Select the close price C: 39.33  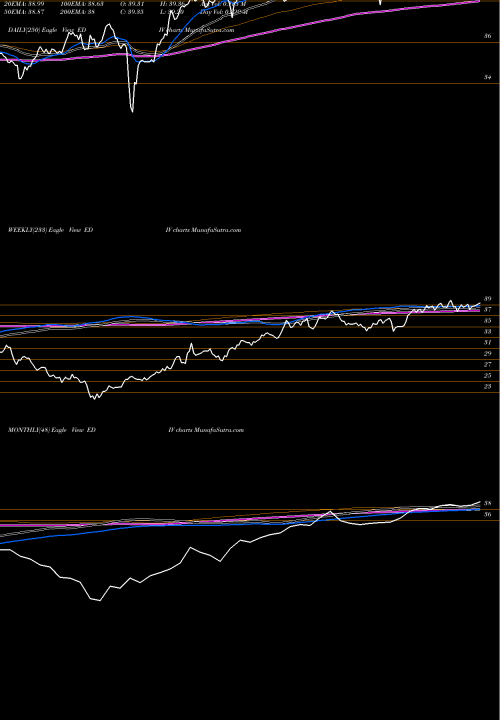coord(134,12)
